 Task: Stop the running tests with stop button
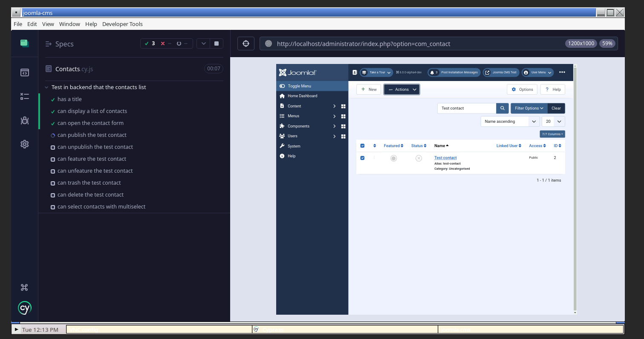(217, 43)
